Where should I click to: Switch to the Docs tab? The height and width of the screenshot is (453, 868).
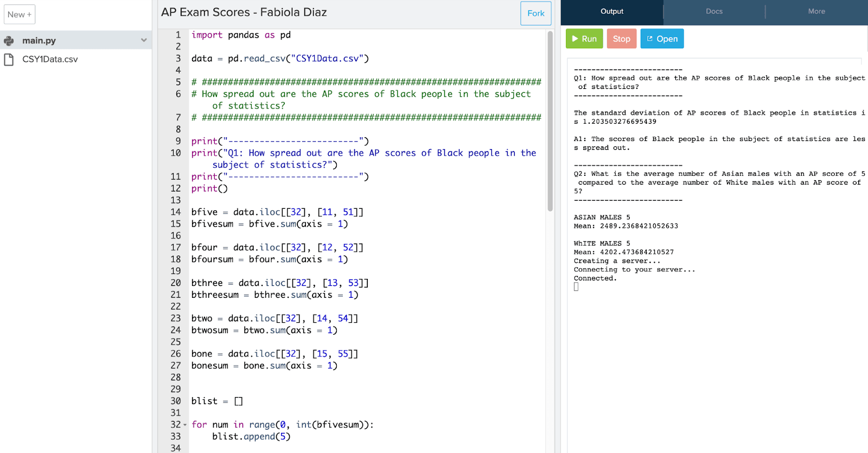[714, 11]
